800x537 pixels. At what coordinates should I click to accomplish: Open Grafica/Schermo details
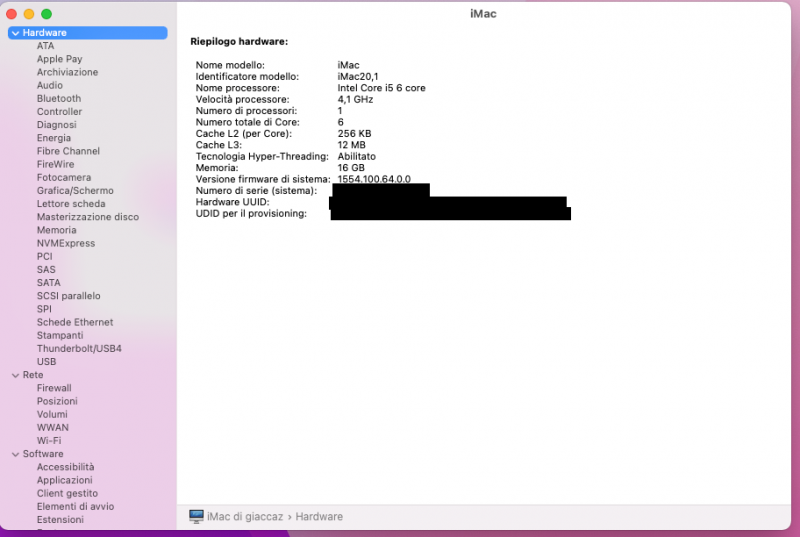pyautogui.click(x=75, y=191)
